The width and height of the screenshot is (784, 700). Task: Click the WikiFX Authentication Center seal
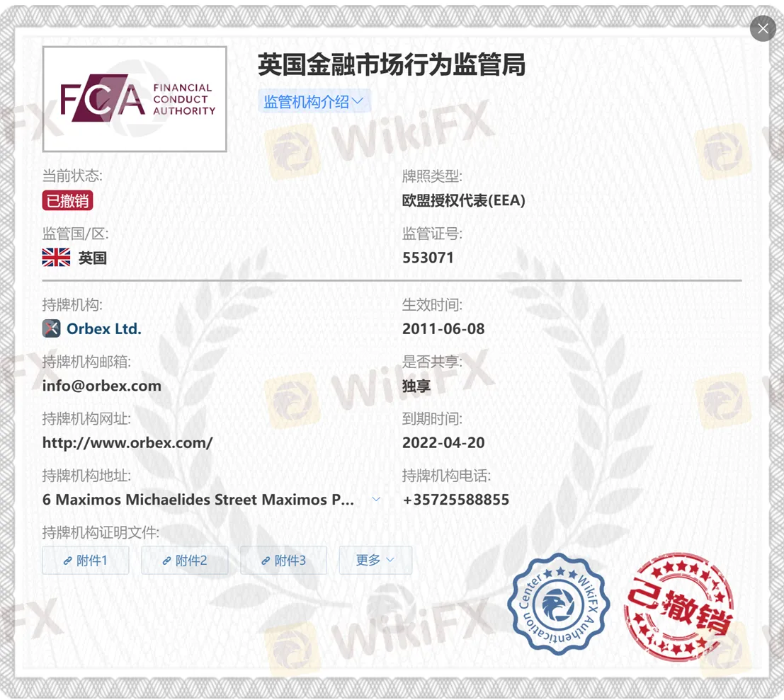(559, 604)
